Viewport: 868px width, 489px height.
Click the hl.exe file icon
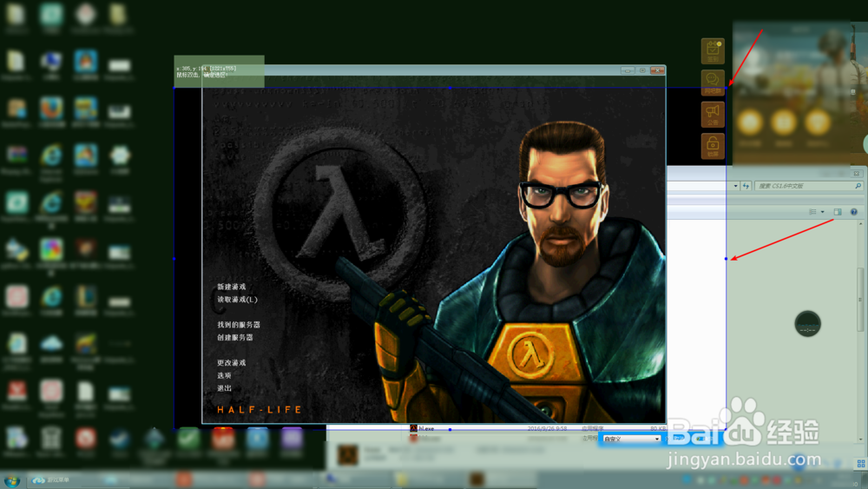point(413,428)
